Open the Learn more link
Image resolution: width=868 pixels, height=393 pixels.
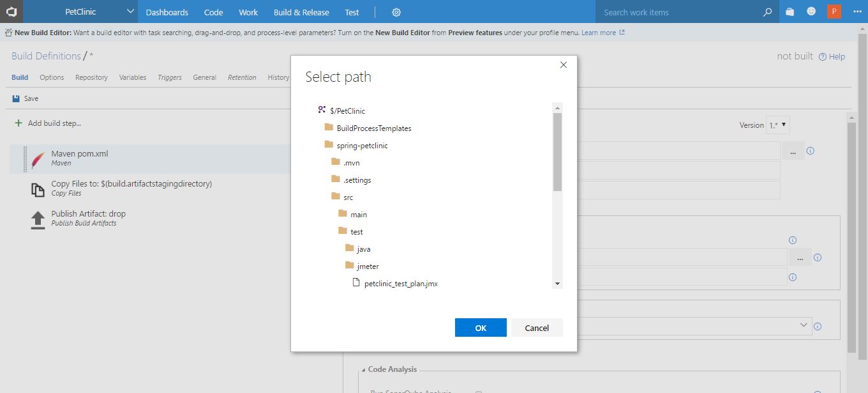point(603,33)
